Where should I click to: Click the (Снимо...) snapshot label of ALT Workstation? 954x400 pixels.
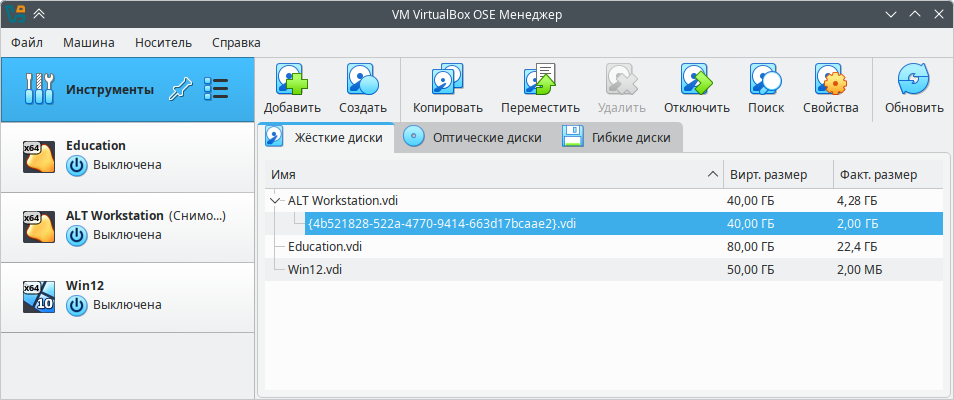(197, 216)
